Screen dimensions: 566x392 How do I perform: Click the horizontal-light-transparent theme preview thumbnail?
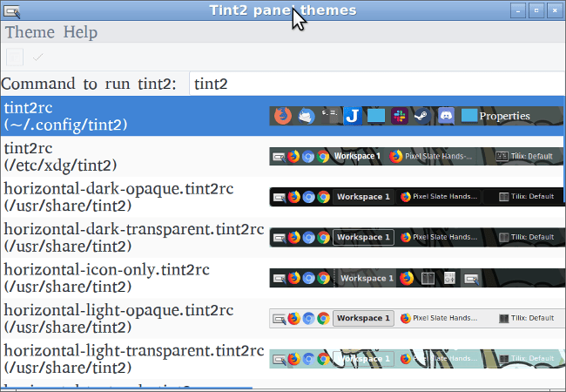pos(417,358)
